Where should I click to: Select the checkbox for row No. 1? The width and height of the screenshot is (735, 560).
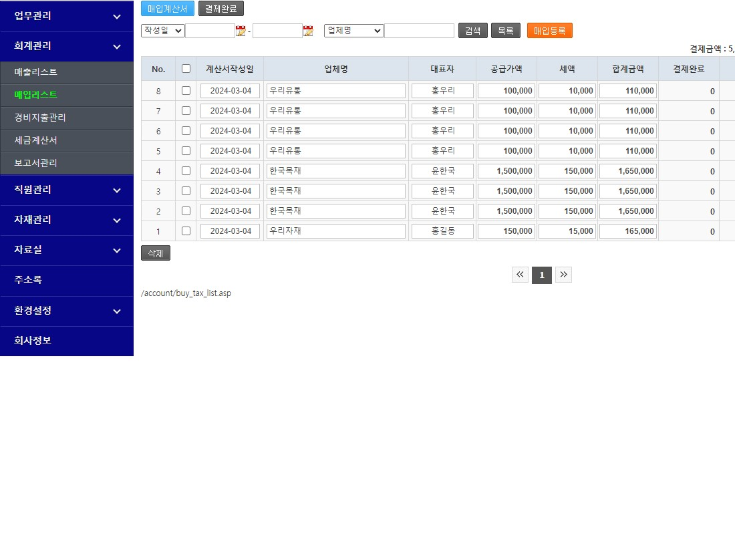click(x=186, y=231)
